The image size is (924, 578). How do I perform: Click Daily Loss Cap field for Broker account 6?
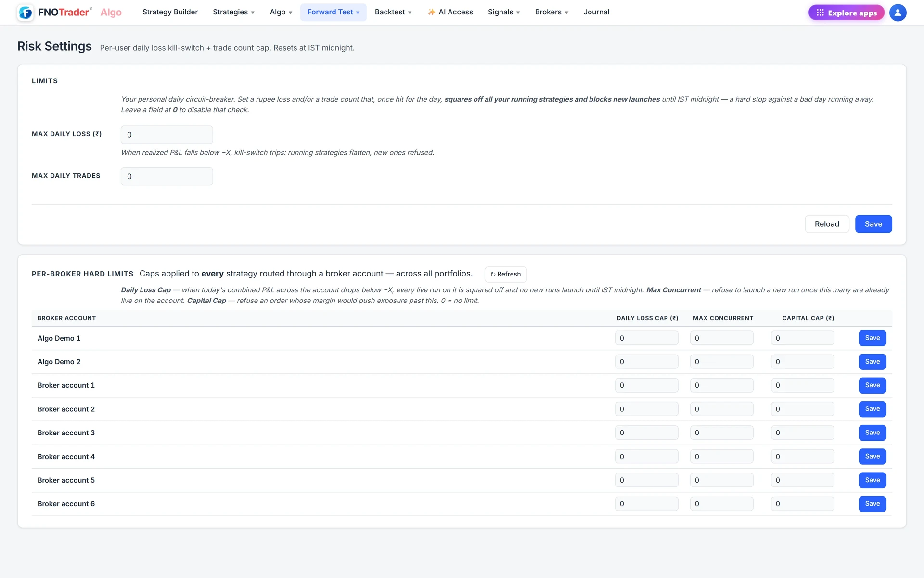tap(646, 504)
